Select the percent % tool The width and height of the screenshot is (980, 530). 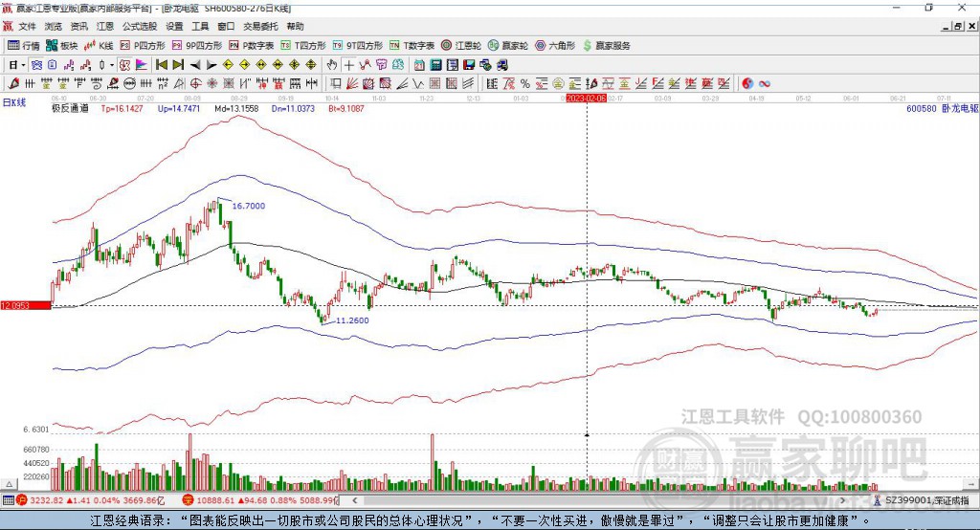tap(525, 83)
